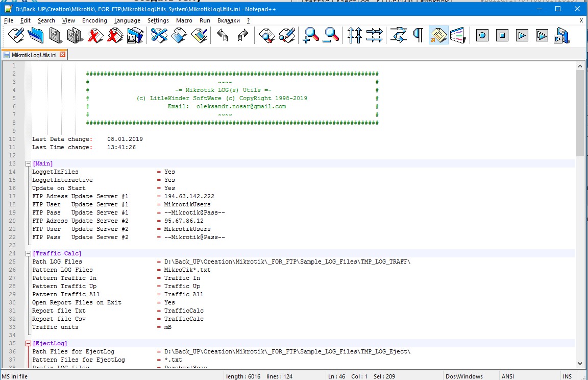The width and height of the screenshot is (588, 380).
Task: Close the current document via toolbar icon
Action: point(95,36)
